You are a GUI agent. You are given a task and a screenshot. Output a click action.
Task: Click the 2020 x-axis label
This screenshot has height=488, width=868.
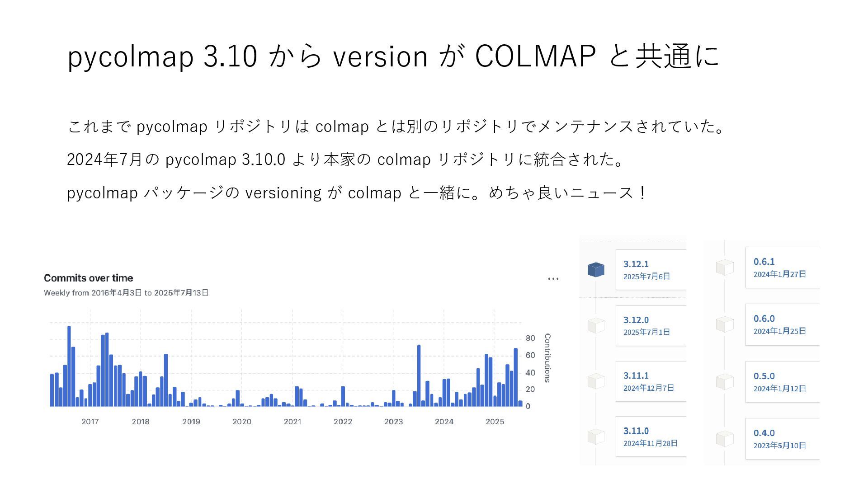(242, 422)
